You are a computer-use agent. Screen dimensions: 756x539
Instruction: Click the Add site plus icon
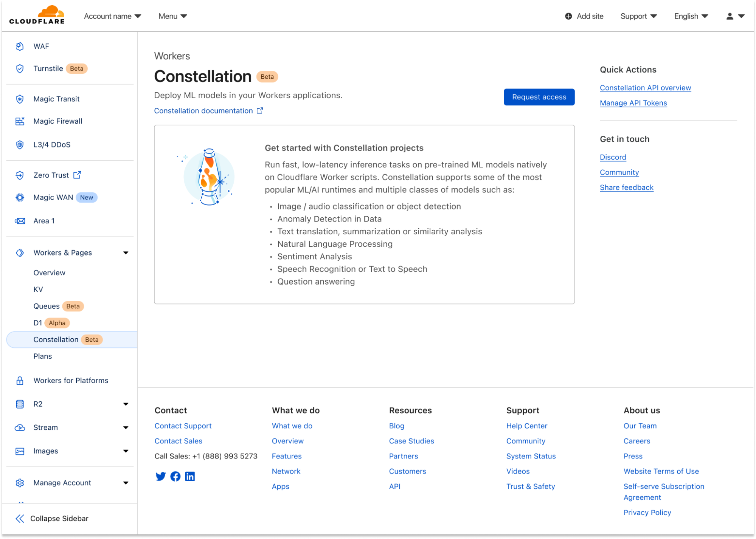click(568, 16)
